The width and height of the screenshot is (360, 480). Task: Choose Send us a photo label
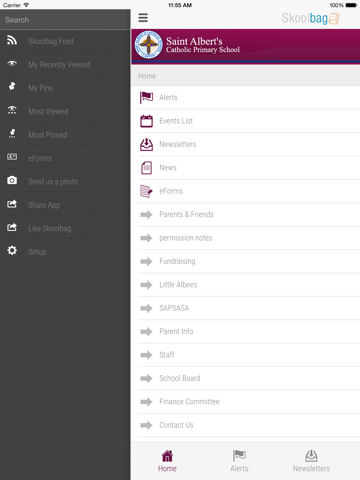click(53, 182)
